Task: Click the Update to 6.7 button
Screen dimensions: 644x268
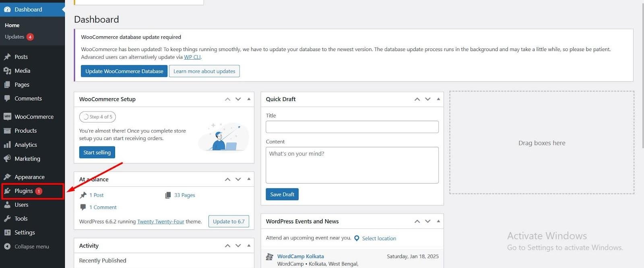Action: pyautogui.click(x=229, y=221)
